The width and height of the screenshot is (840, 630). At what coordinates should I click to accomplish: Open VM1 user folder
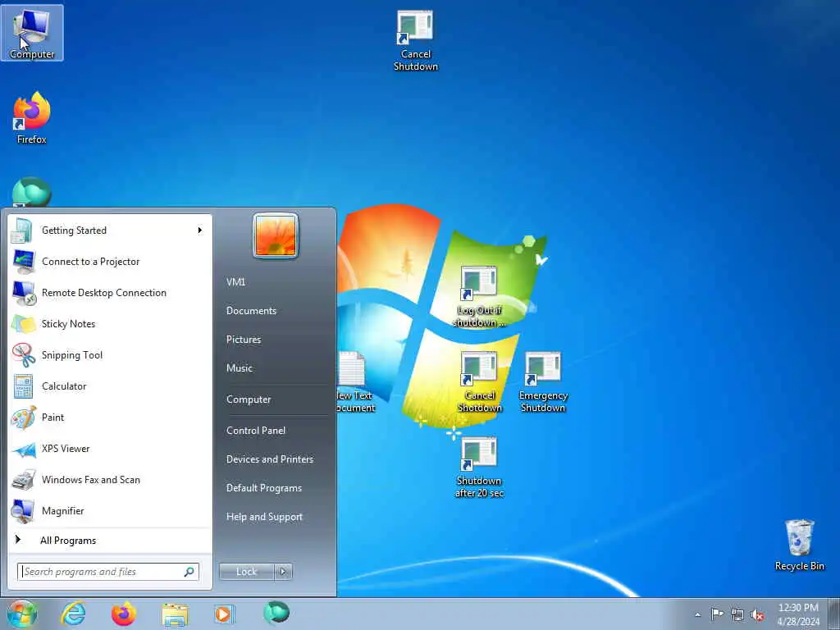point(235,282)
